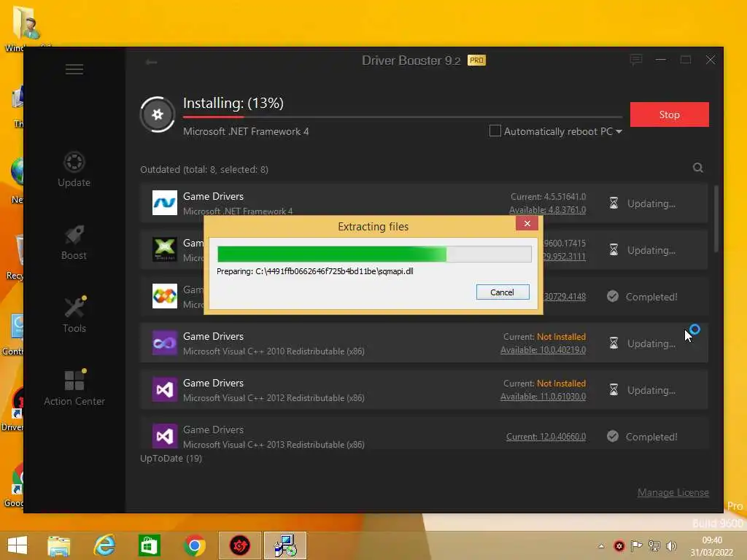Image resolution: width=747 pixels, height=560 pixels.
Task: Click Manage License link
Action: coord(673,492)
